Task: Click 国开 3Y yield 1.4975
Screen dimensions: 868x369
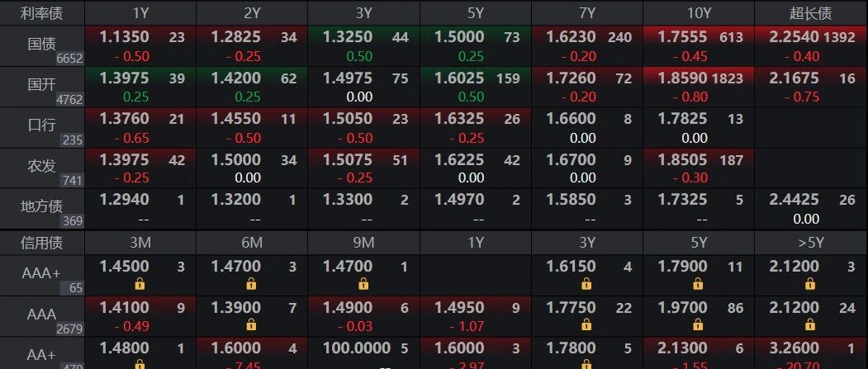Action: pos(348,78)
